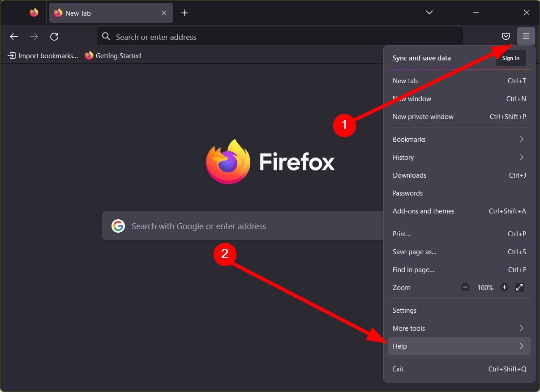Minimize the Firefox window
The height and width of the screenshot is (392, 540).
pos(476,13)
